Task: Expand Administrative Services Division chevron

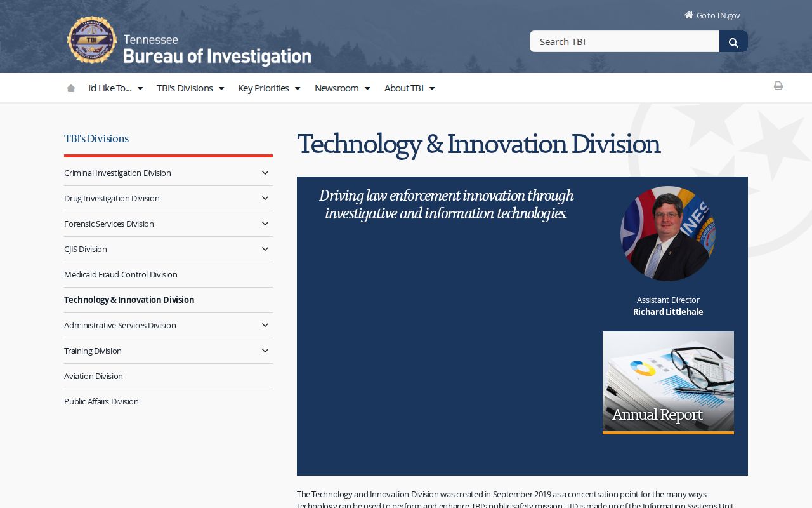Action: 265,325
